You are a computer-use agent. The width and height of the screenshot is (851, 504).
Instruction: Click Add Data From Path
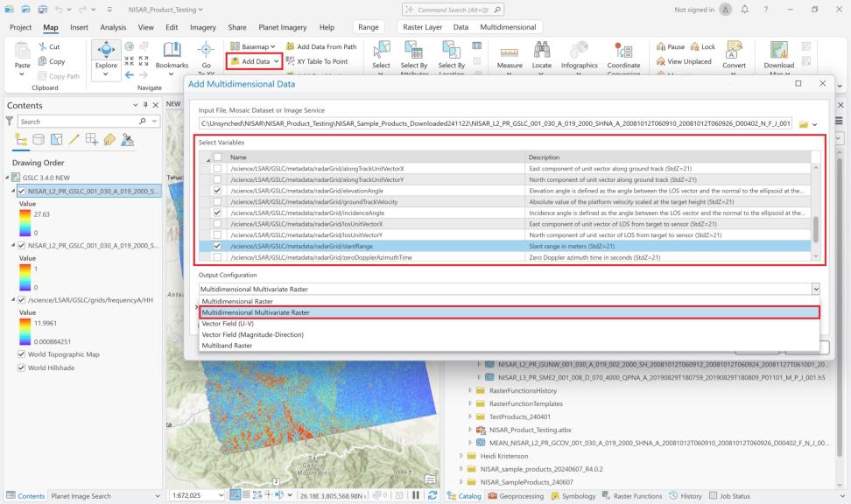[321, 46]
